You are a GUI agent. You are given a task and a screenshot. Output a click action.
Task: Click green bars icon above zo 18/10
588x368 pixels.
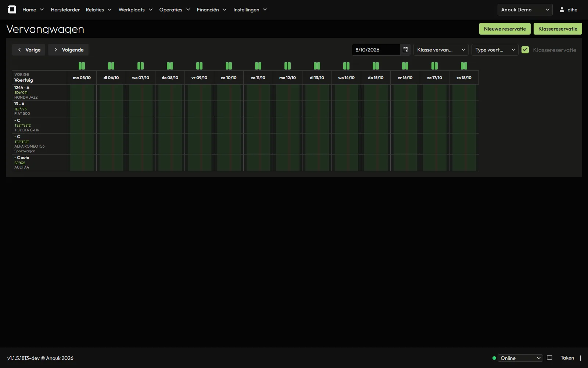pyautogui.click(x=464, y=66)
